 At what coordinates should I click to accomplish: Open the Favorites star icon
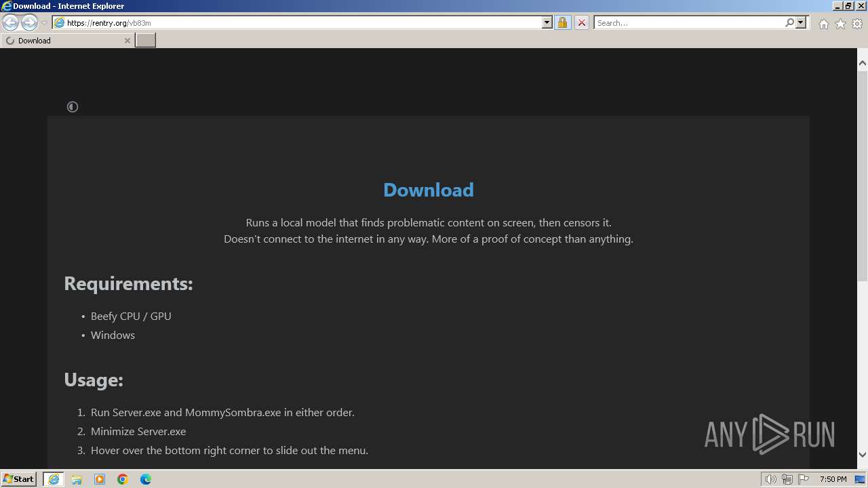840,24
